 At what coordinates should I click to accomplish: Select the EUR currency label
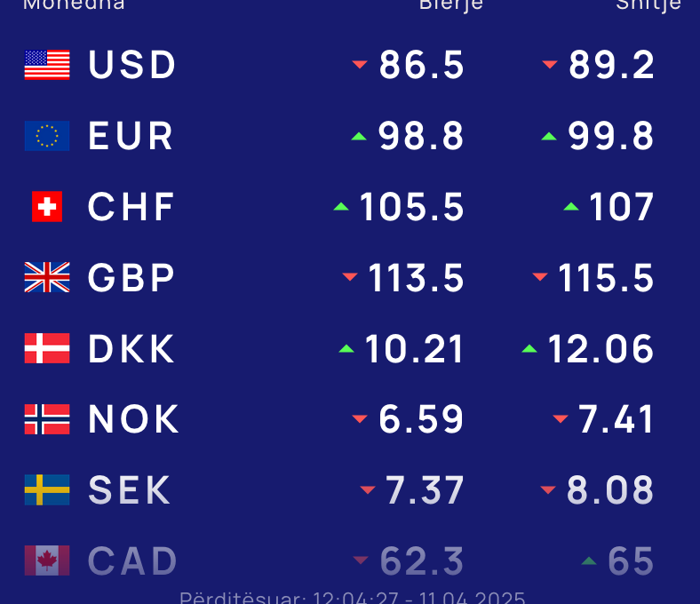(x=131, y=136)
